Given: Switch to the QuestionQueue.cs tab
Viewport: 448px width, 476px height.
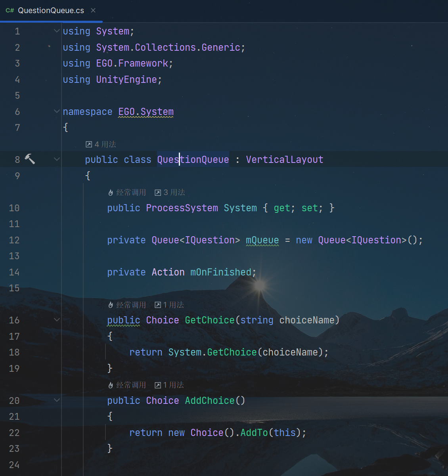Looking at the screenshot, I should (51, 10).
